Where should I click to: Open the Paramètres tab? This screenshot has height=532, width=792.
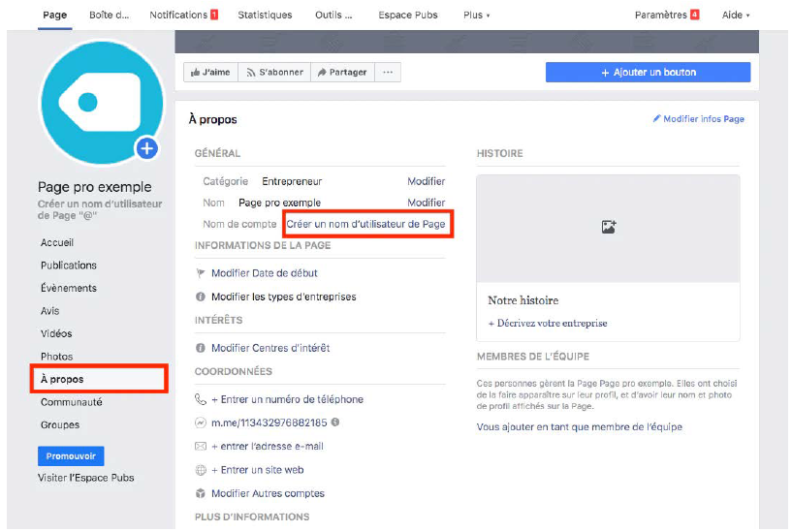click(667, 16)
